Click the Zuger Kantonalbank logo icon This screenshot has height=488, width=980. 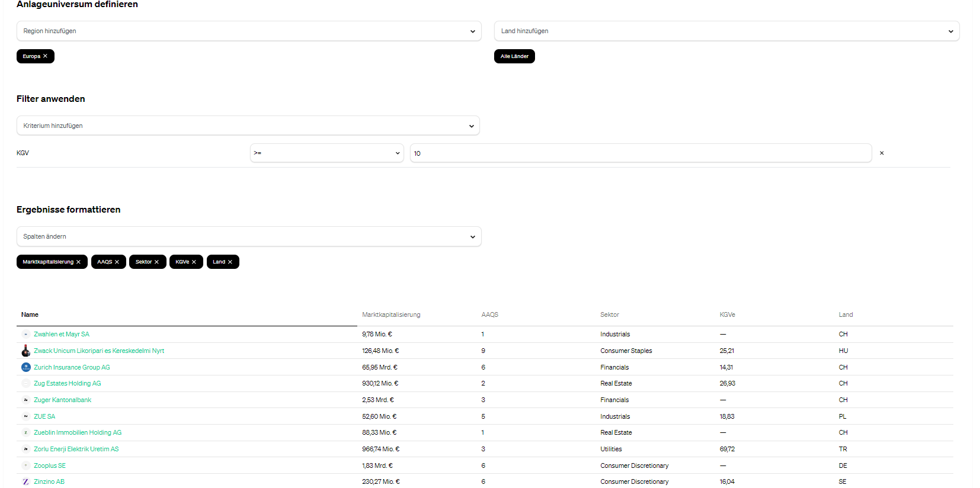click(26, 400)
